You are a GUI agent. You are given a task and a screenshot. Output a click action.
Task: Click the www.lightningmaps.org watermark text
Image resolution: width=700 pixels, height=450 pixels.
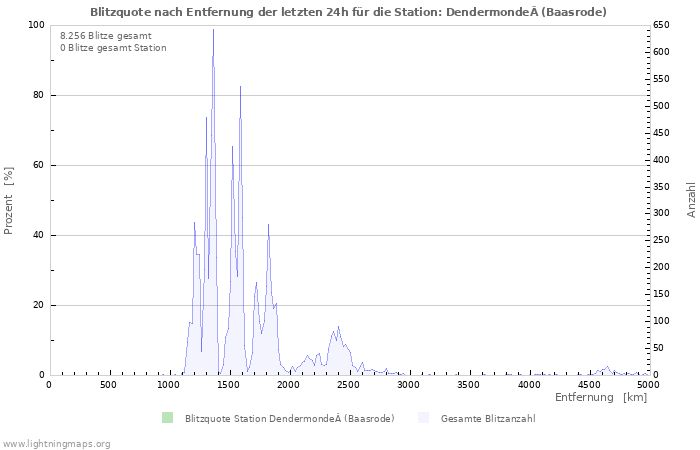55,444
